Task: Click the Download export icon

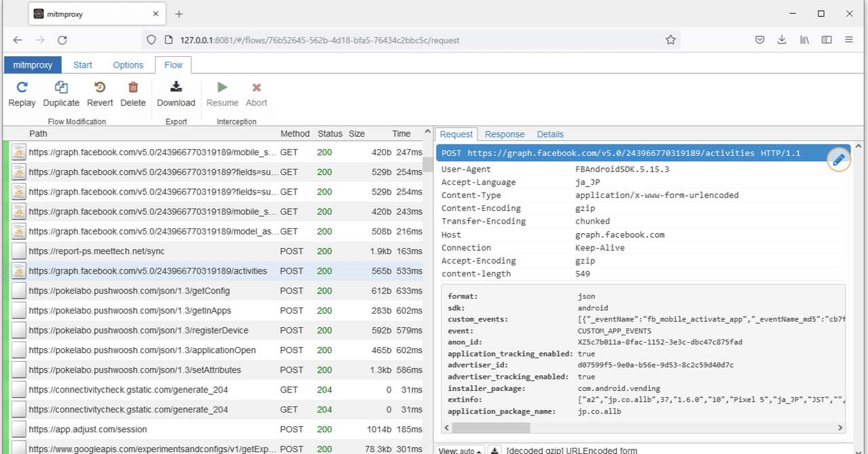Action: click(176, 86)
